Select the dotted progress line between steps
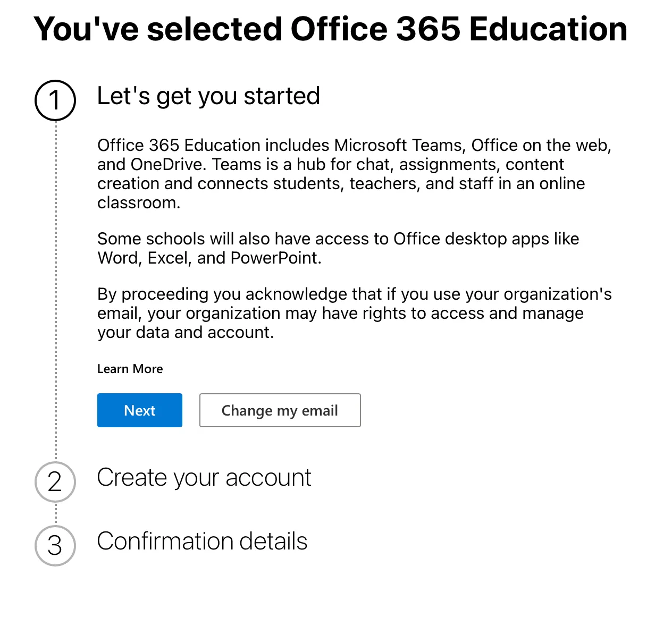672x626 pixels. point(55,292)
